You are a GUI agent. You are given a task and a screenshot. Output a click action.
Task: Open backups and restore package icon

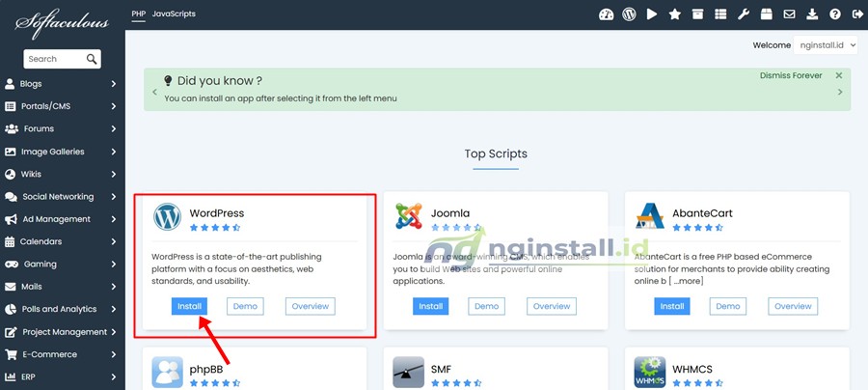click(x=766, y=14)
